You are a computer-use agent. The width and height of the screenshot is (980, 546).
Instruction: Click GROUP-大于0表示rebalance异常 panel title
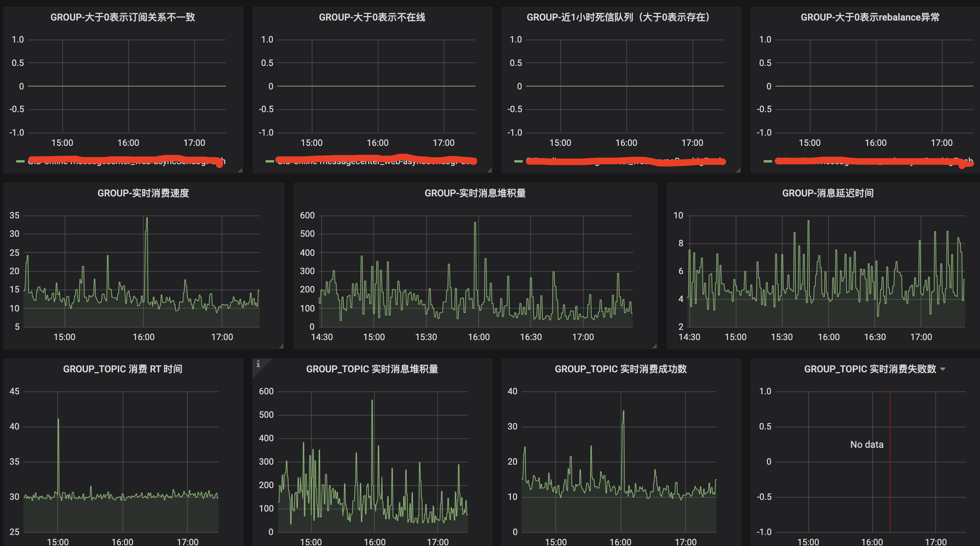coord(870,17)
